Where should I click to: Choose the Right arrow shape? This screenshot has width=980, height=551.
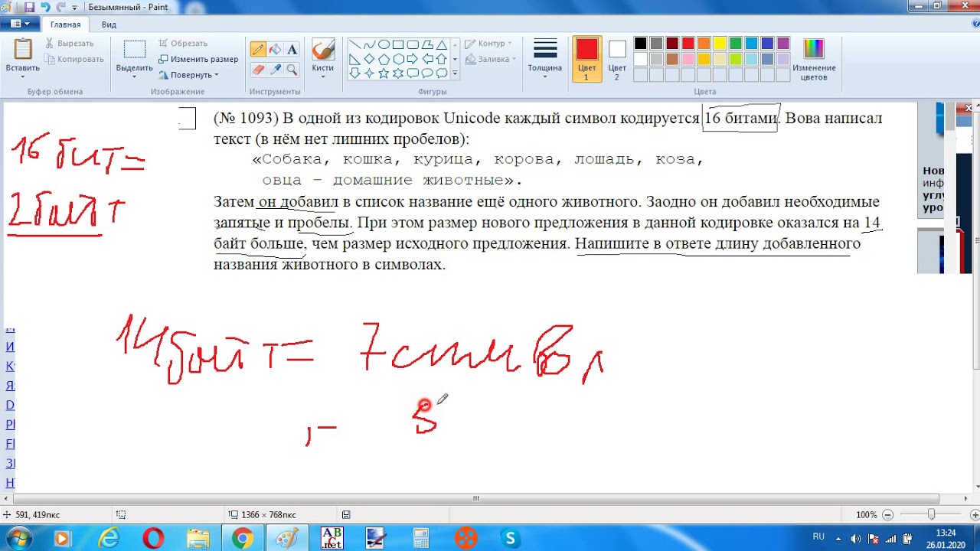[413, 59]
